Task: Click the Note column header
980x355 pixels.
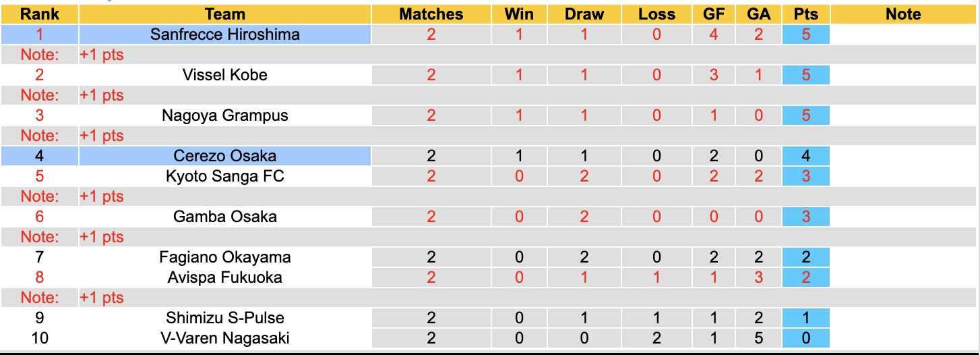Action: pyautogui.click(x=903, y=14)
